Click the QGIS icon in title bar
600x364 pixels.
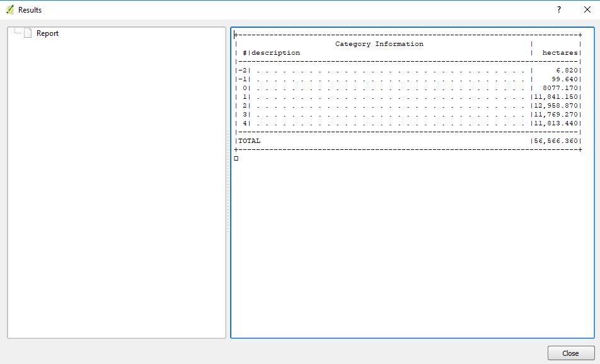click(9, 10)
